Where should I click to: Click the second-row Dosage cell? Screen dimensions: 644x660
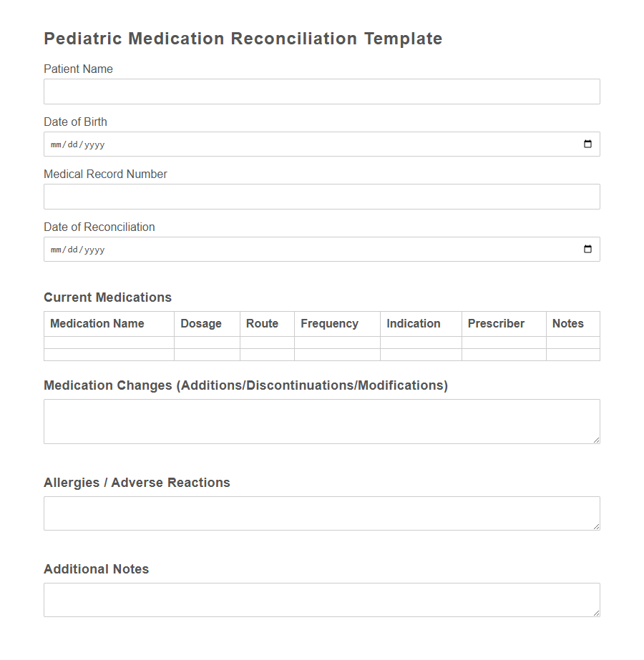tap(206, 355)
